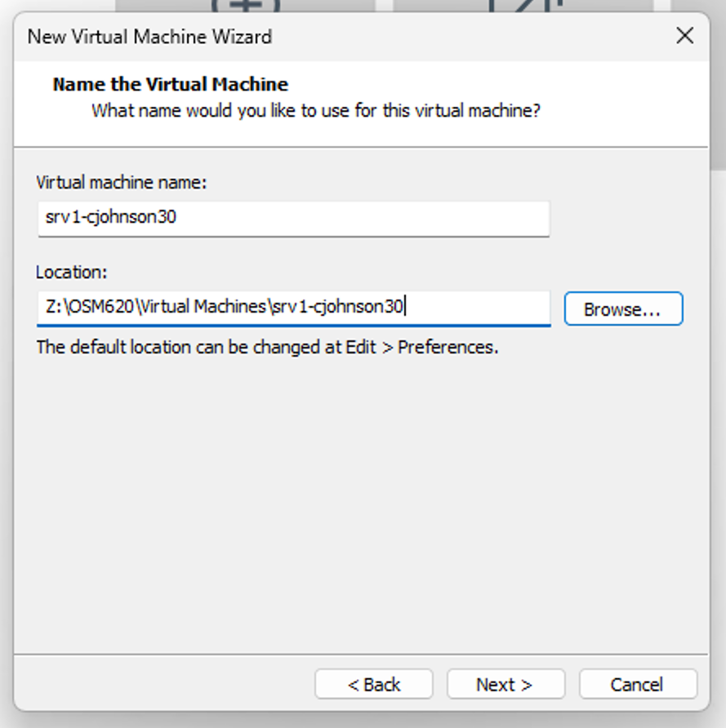Advance to next wizard step

(x=506, y=684)
